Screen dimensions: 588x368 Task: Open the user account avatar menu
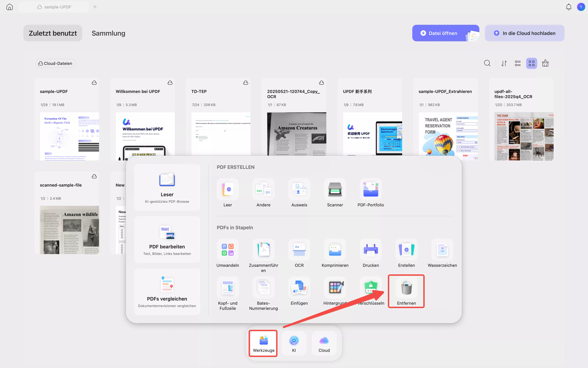581,7
